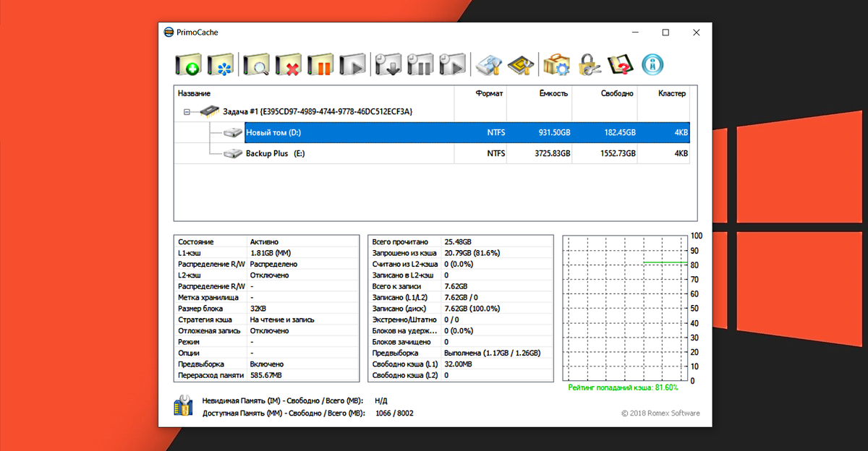Click the Отложеная запись Отключено row
868x451 pixels.
(267, 330)
